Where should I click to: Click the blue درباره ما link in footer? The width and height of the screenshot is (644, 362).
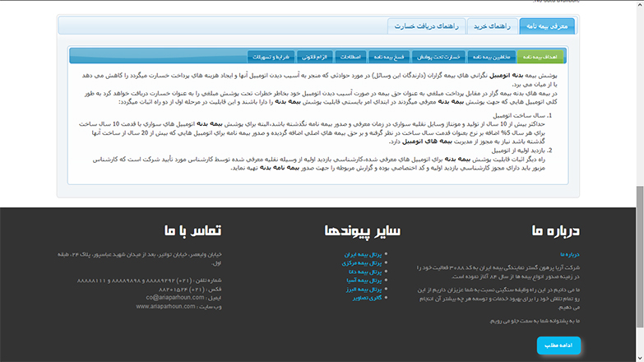coord(570,255)
